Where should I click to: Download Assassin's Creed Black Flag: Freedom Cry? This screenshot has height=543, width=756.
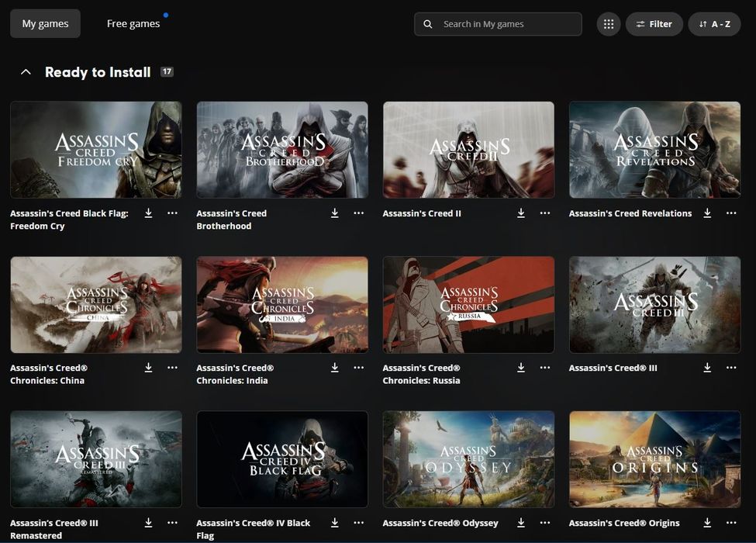(149, 213)
